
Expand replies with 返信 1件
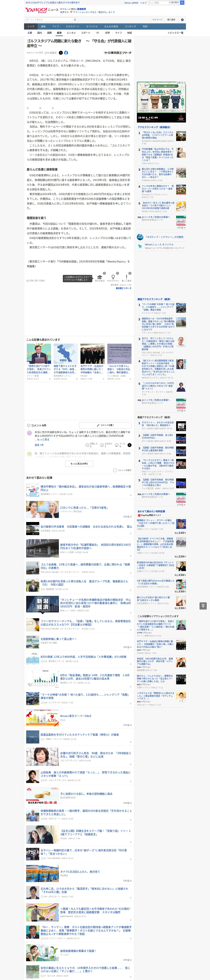(39, 445)
